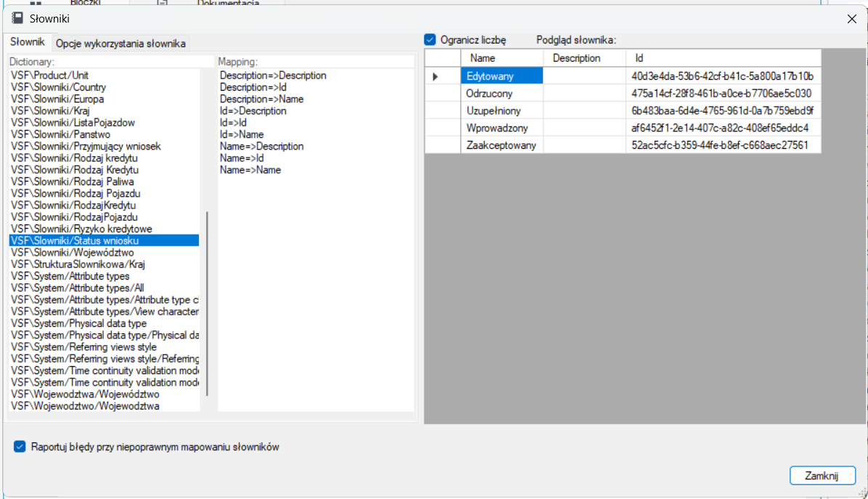Click the Id column header

(724, 58)
